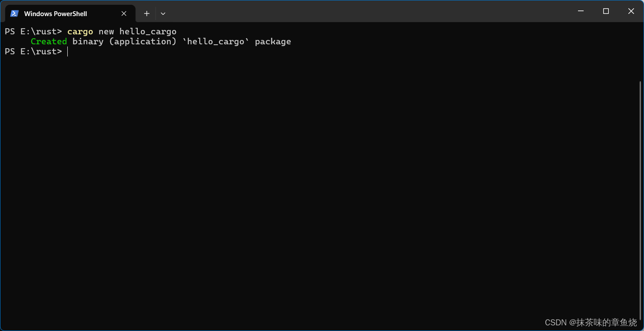The height and width of the screenshot is (331, 644).
Task: Click the green Created status text
Action: click(x=49, y=41)
